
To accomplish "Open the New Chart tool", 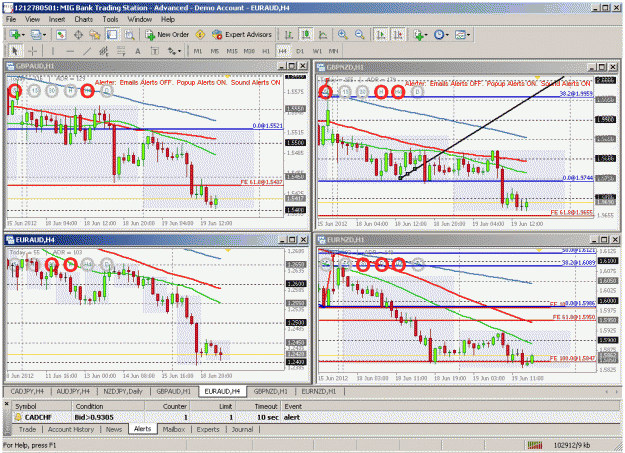I will click(15, 35).
